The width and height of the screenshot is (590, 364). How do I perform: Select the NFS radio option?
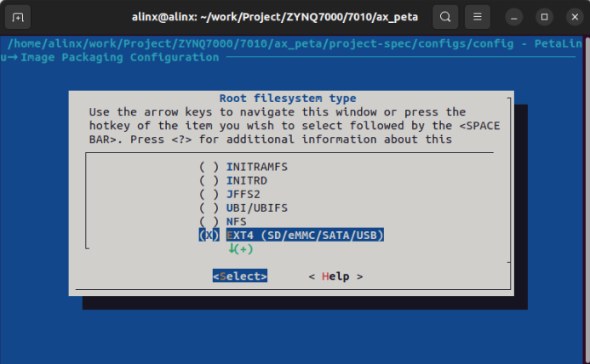click(x=223, y=222)
